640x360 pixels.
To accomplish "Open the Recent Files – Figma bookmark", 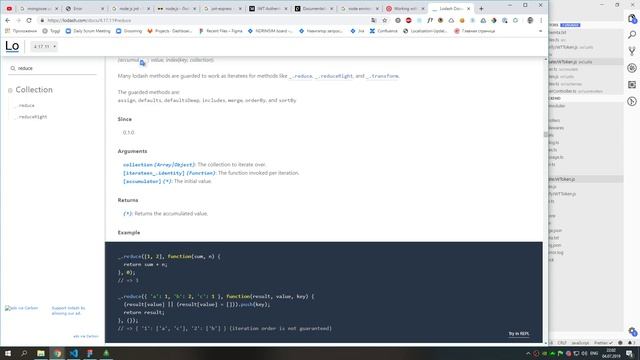I will coord(220,31).
